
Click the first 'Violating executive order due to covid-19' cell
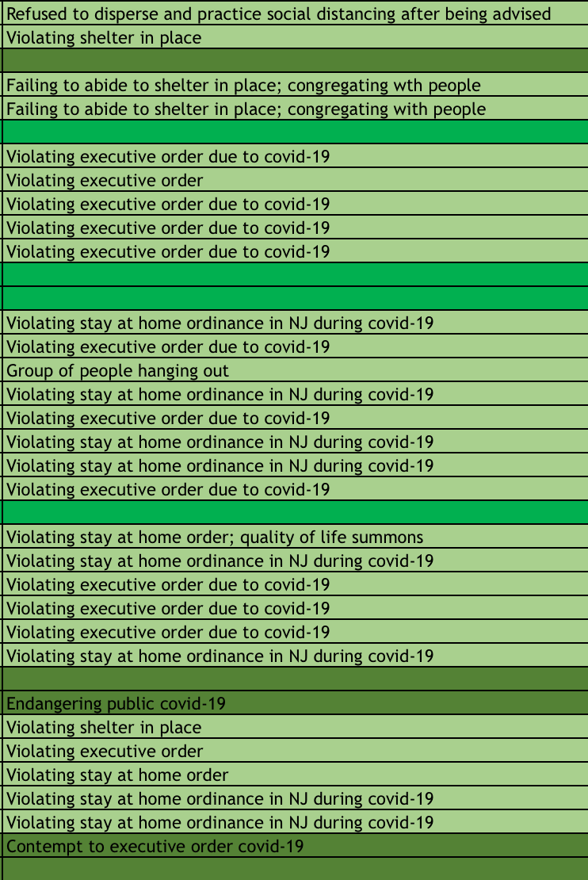tap(295, 155)
